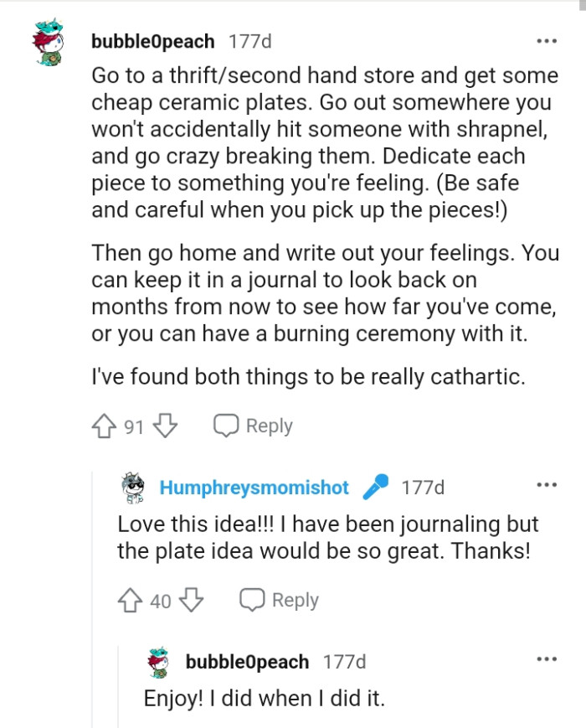Open the overflow menu on the top comment
The width and height of the screenshot is (586, 728).
click(x=546, y=39)
